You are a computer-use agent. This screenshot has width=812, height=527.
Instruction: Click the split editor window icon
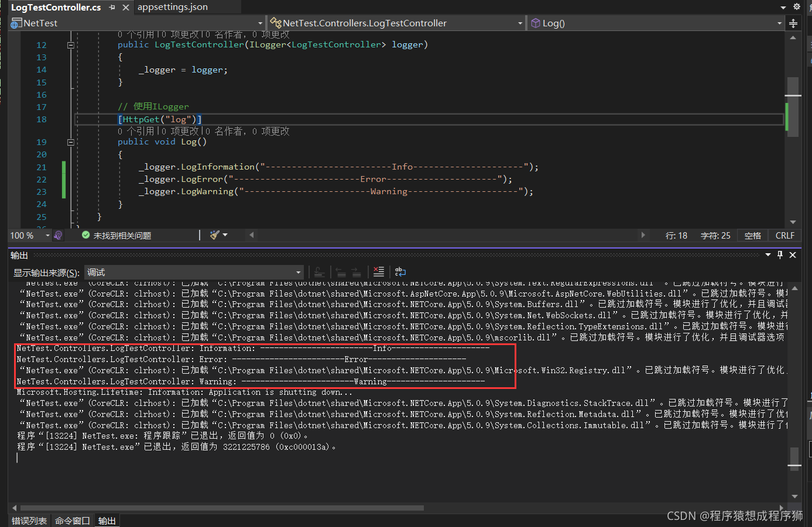click(x=793, y=23)
